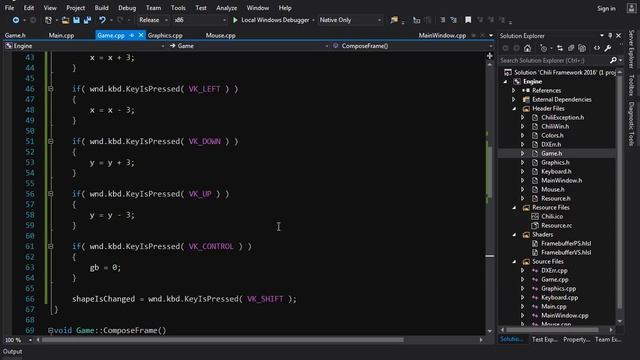
Task: Toggle Show All Files in Solution Explorer
Action: [x=582, y=48]
